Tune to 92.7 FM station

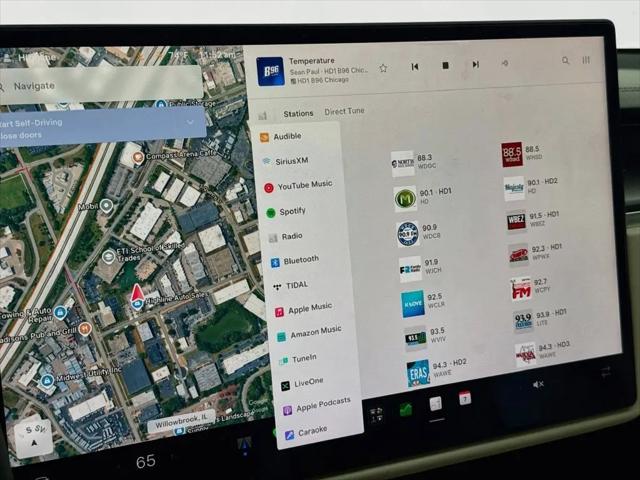531,288
